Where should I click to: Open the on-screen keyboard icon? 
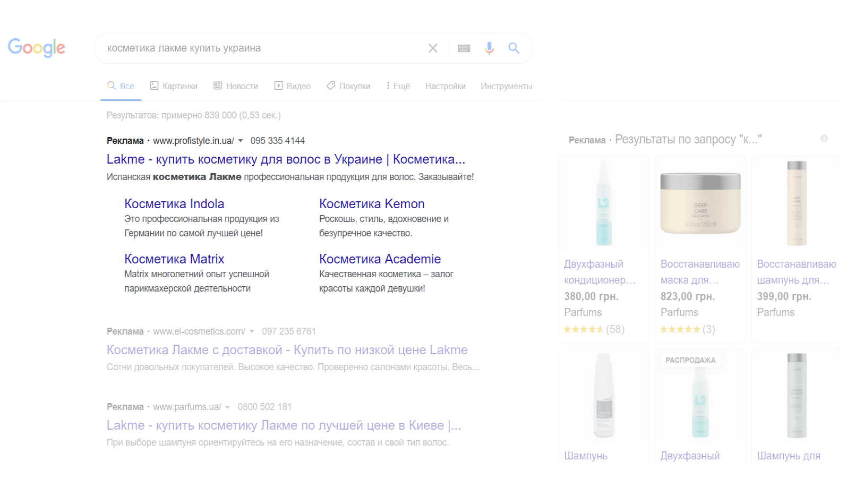coord(464,48)
